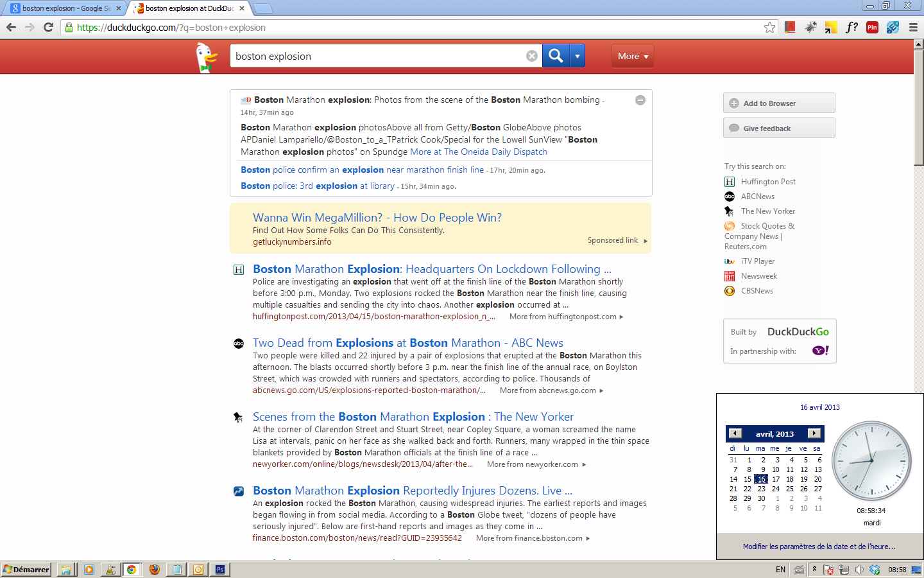
Task: Click the blue magnifying glass search button
Action: (556, 56)
